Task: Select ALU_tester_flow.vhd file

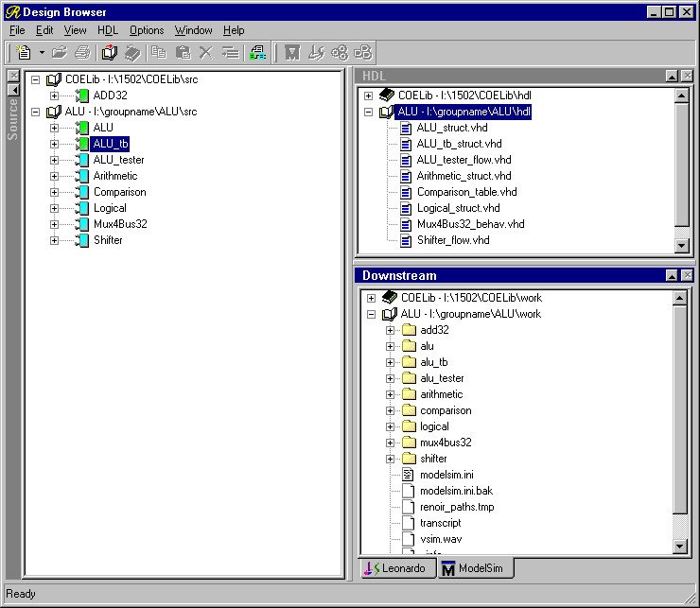Action: click(464, 160)
